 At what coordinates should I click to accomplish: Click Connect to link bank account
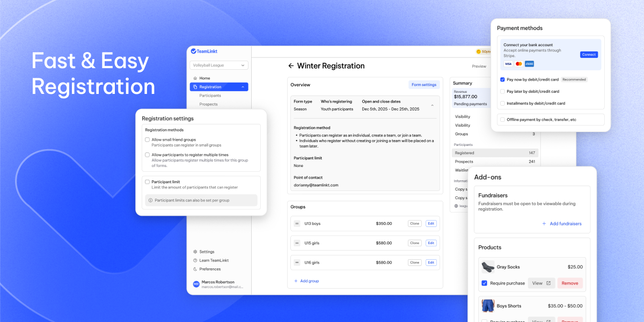589,55
